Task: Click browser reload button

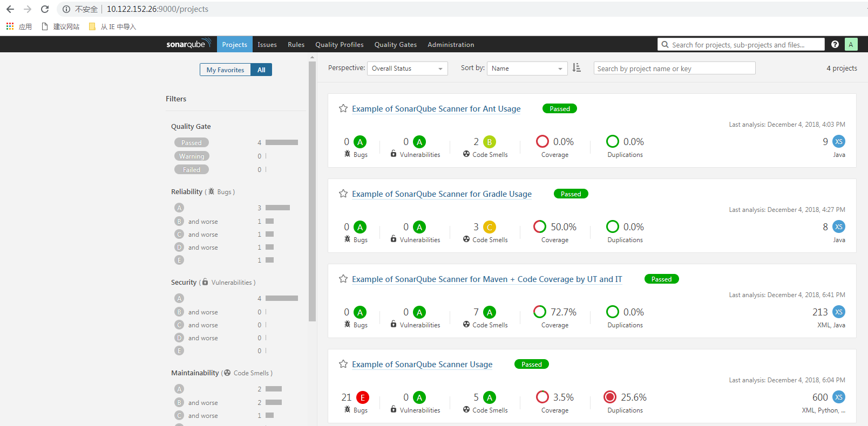Action: pos(45,9)
